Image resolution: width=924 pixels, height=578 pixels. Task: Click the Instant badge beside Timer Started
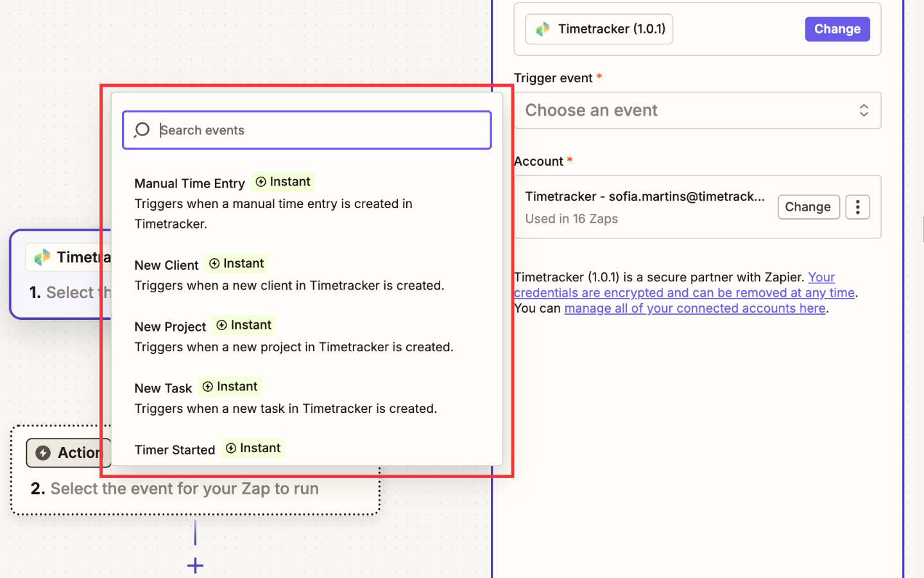252,448
